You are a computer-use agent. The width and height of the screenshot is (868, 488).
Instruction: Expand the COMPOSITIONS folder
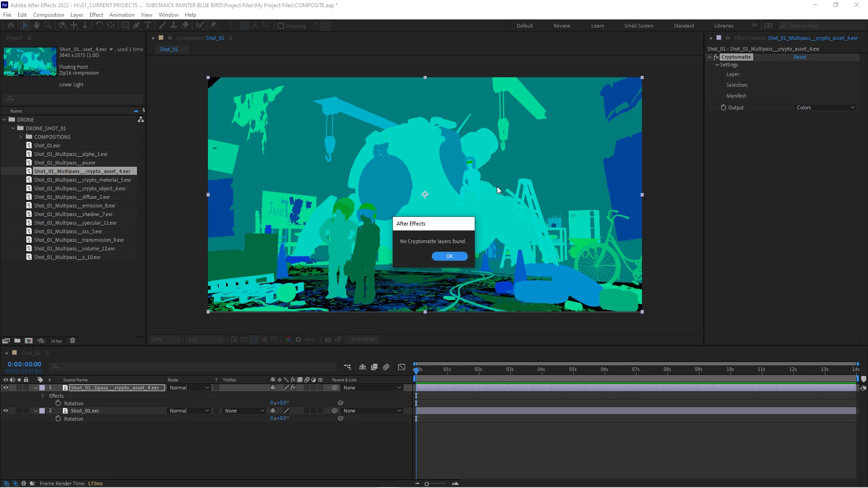(20, 137)
